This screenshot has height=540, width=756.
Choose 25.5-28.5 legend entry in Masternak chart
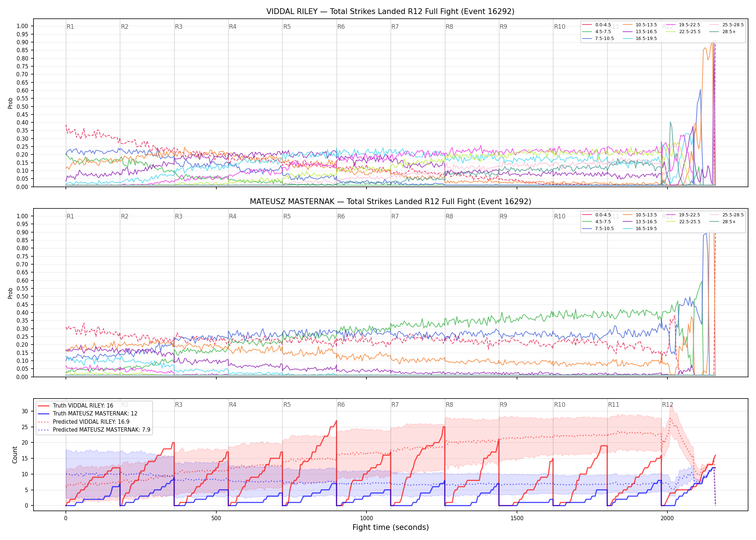(x=726, y=215)
